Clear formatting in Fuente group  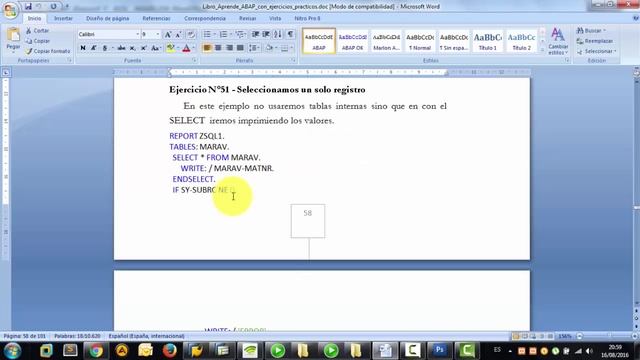click(x=191, y=35)
